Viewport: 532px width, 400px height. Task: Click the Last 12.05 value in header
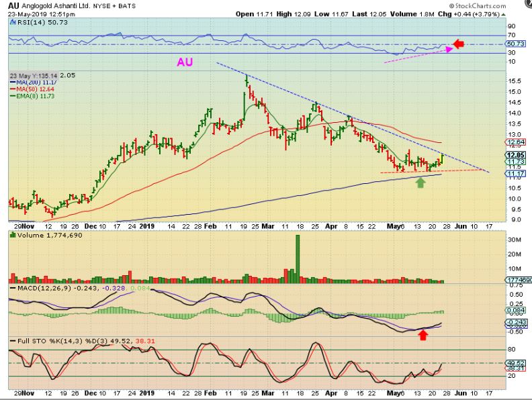click(x=369, y=14)
